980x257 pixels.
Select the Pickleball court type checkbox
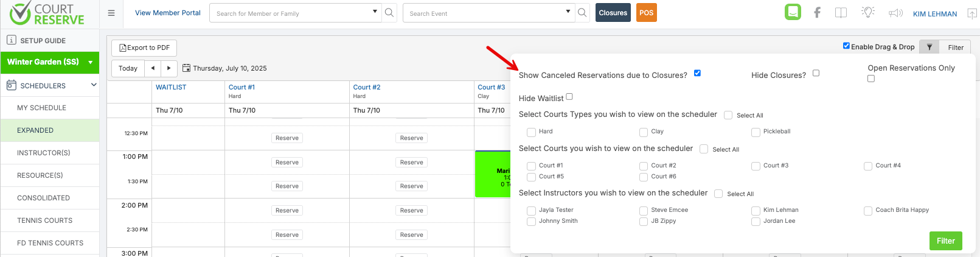pos(756,132)
